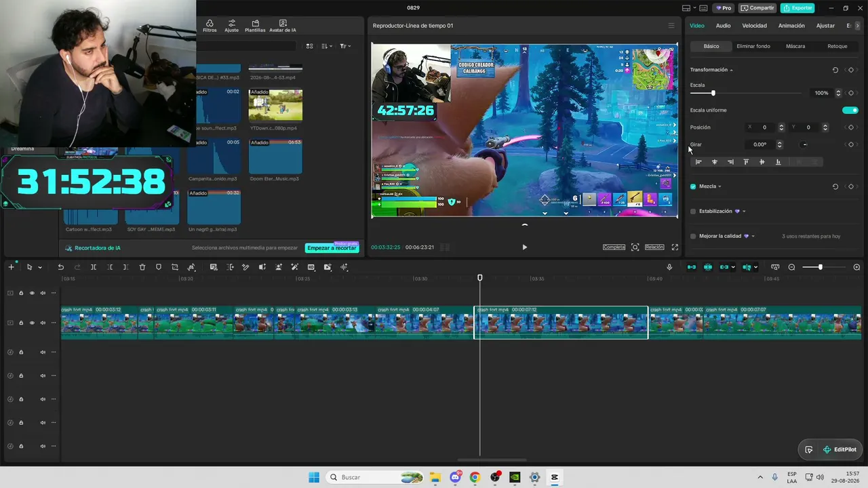Click the timeline zoom slider handle
The width and height of the screenshot is (868, 488).
(x=820, y=267)
